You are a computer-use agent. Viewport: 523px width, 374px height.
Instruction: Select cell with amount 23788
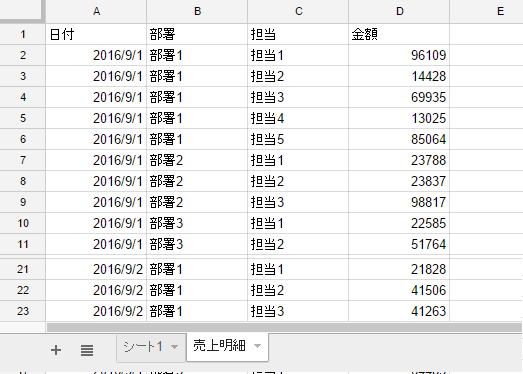click(399, 160)
